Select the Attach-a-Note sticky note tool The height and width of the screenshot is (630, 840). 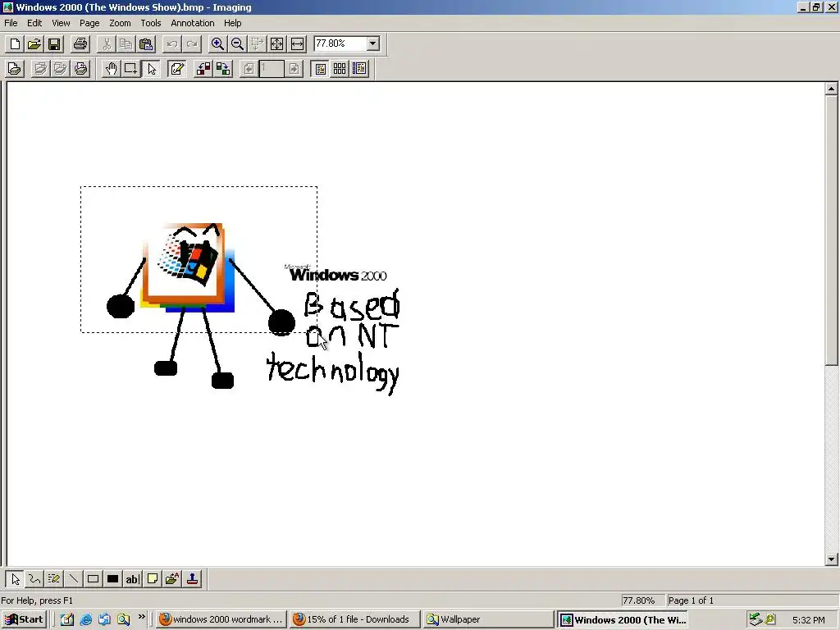point(152,578)
